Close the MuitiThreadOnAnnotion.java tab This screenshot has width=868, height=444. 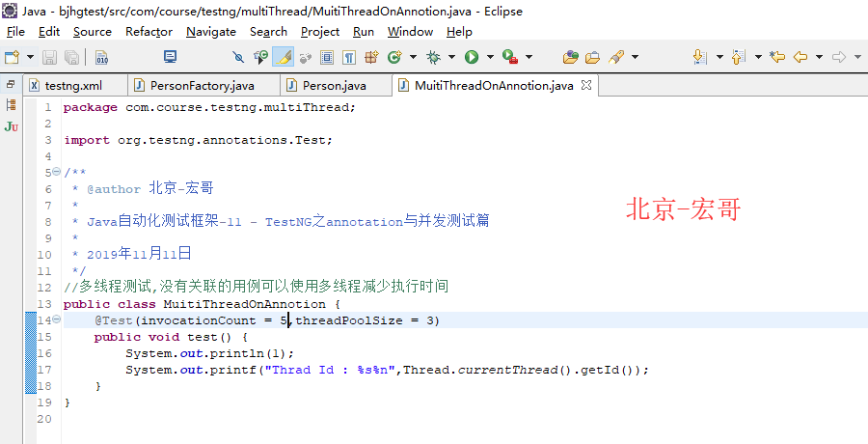click(585, 85)
